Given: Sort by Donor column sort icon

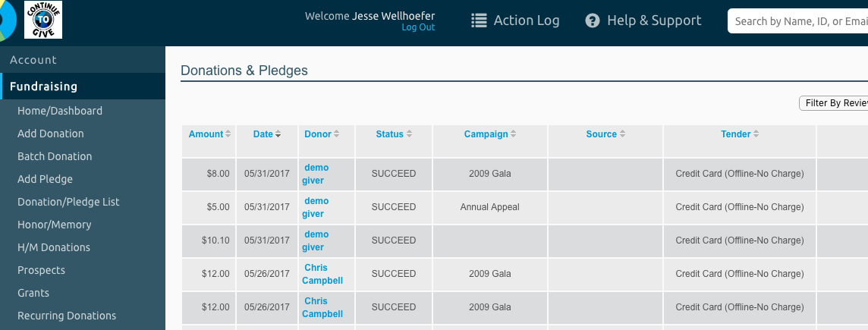Looking at the screenshot, I should coord(337,134).
